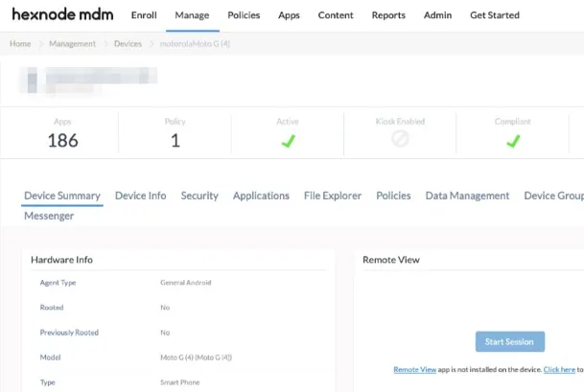Click the Compliant green checkmark
Screen dimensions: 584x392
[513, 141]
